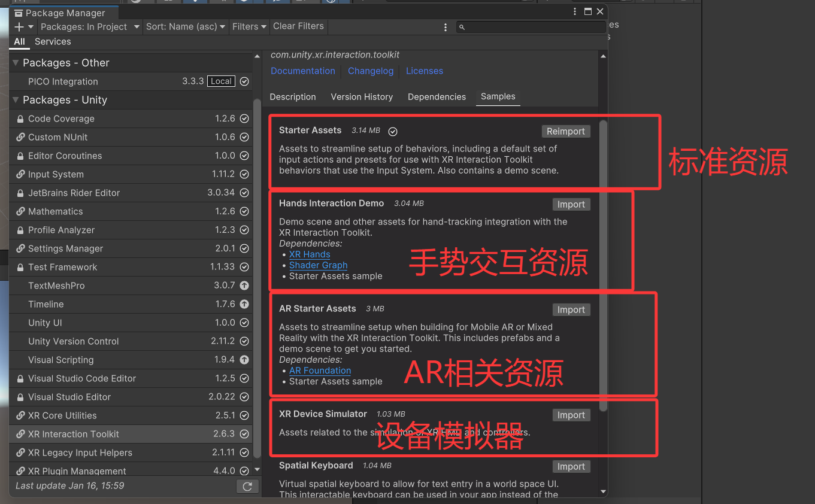Click the lock icon beside Code Coverage
Viewport: 815px width, 504px height.
[x=20, y=119]
